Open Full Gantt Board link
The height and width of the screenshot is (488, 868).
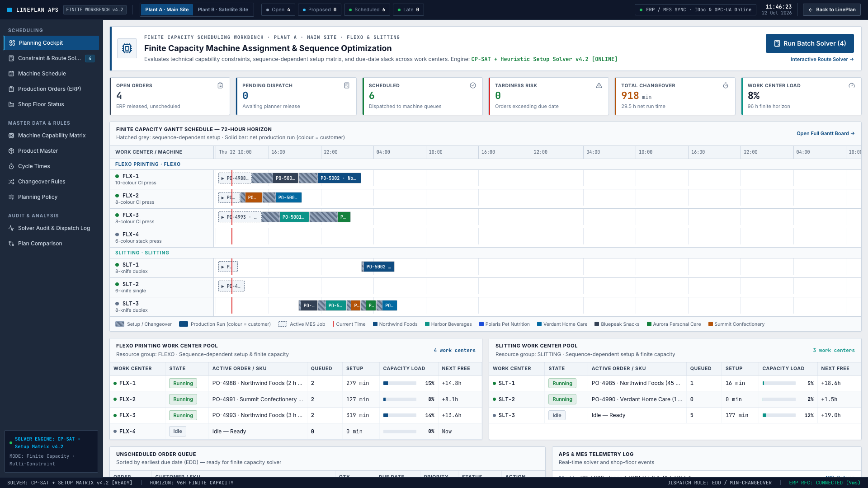coord(826,133)
